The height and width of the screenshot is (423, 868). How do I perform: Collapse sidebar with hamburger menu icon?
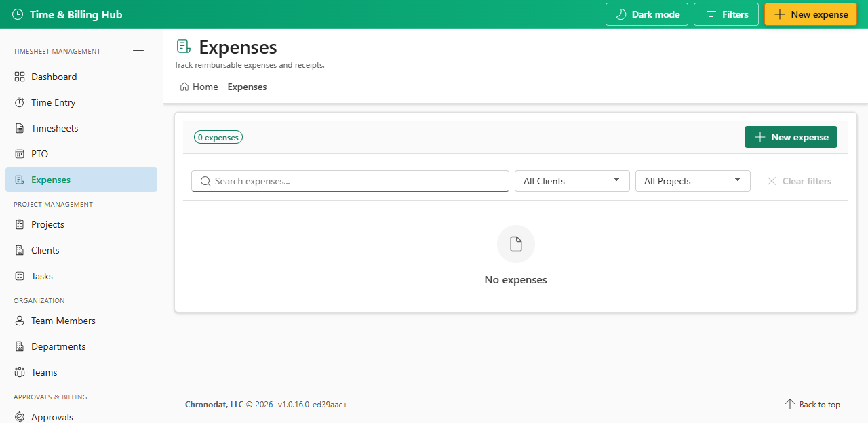(138, 50)
